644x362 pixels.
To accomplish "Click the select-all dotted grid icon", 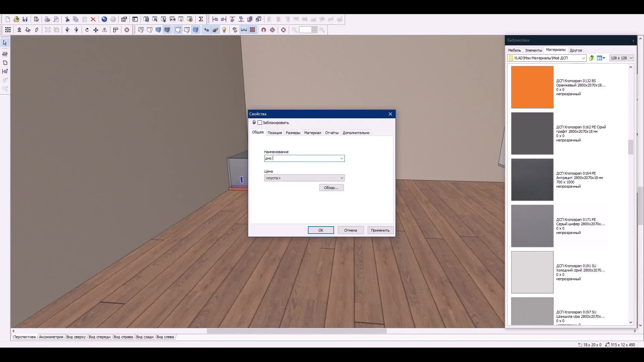I will (x=8, y=30).
